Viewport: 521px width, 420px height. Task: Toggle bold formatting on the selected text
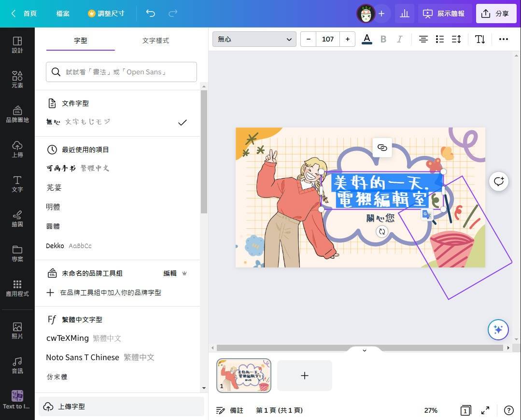(383, 39)
